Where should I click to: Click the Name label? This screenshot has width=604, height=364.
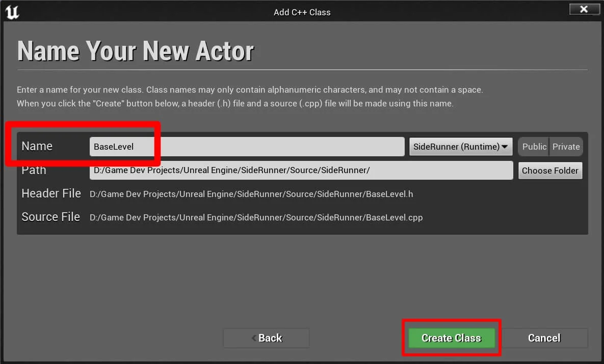37,147
